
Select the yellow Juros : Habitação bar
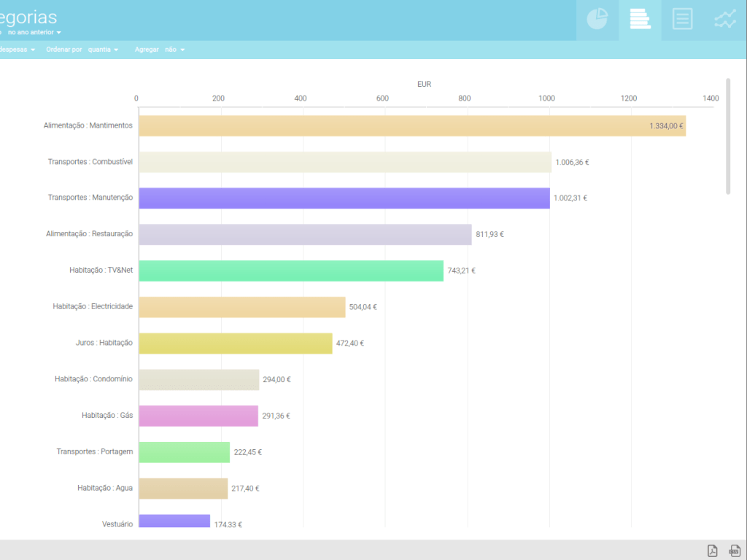(236, 343)
